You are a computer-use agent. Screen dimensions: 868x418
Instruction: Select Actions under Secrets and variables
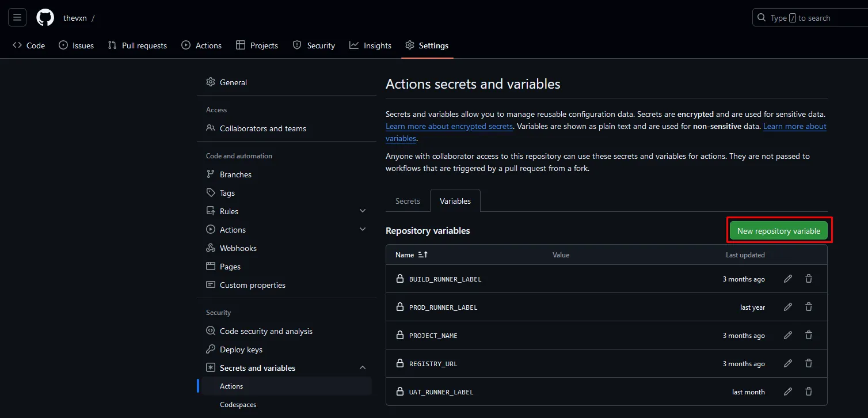pyautogui.click(x=287, y=386)
